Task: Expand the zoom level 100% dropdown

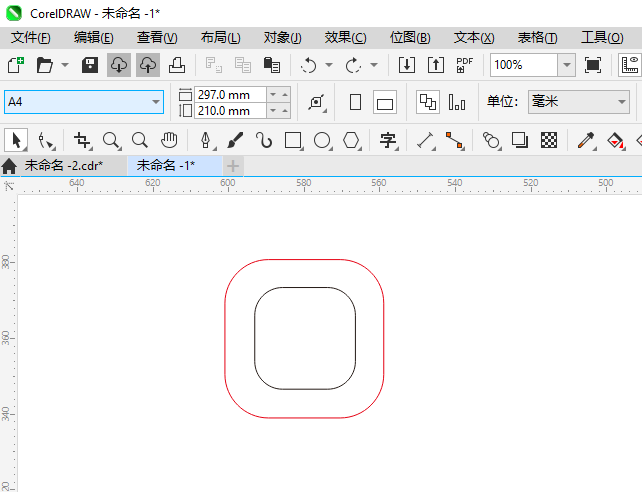Action: click(567, 65)
